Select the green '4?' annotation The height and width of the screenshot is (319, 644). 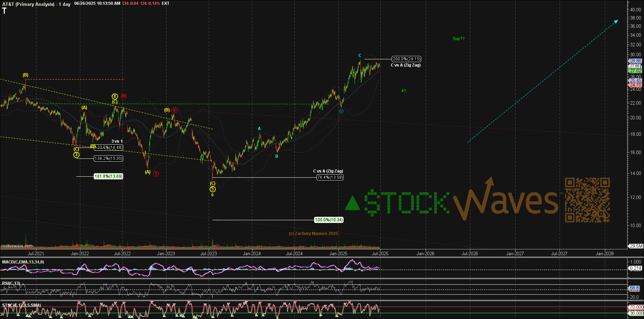point(404,91)
